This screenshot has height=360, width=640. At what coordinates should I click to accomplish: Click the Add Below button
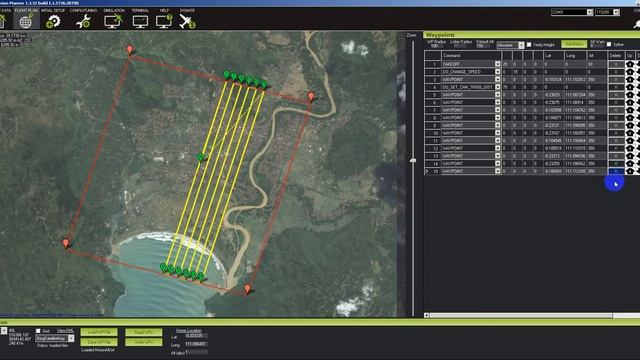pyautogui.click(x=574, y=44)
